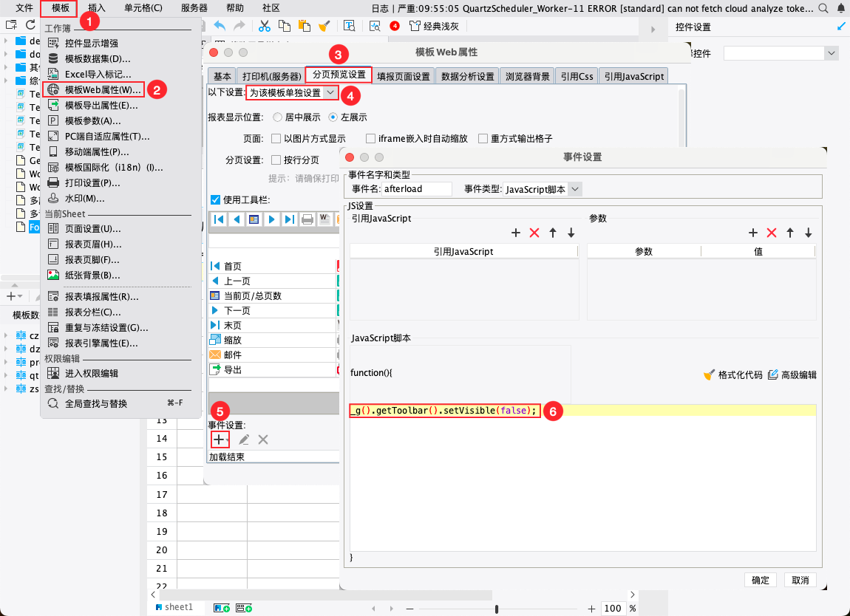Select 导出 row in toolbar button list
This screenshot has width=850, height=616.
tap(273, 369)
